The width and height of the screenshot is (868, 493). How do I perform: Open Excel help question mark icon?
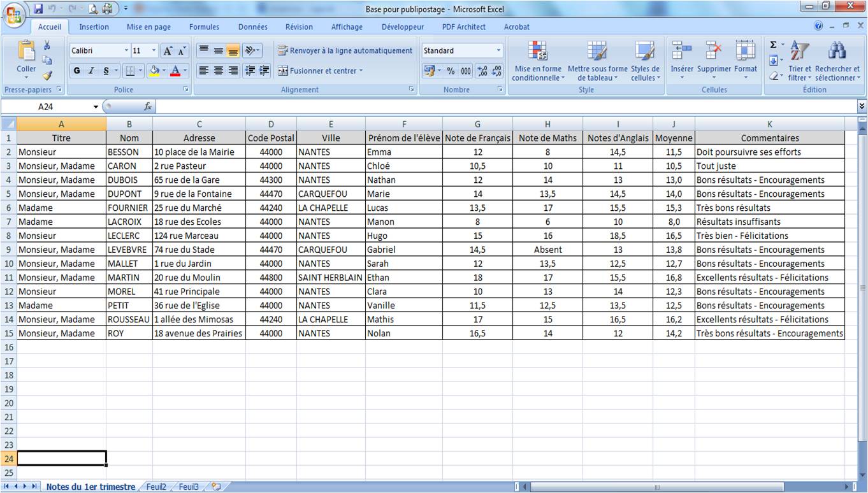coord(818,26)
